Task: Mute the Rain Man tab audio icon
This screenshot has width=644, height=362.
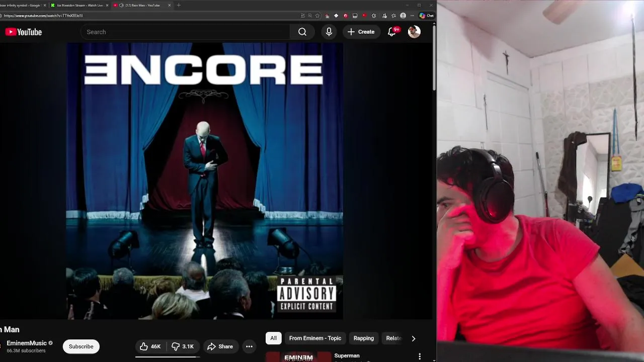Action: [121, 5]
